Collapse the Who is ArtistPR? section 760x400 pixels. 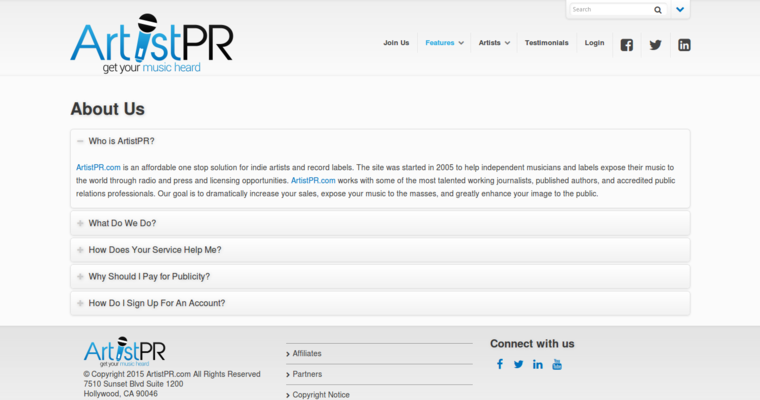click(380, 141)
